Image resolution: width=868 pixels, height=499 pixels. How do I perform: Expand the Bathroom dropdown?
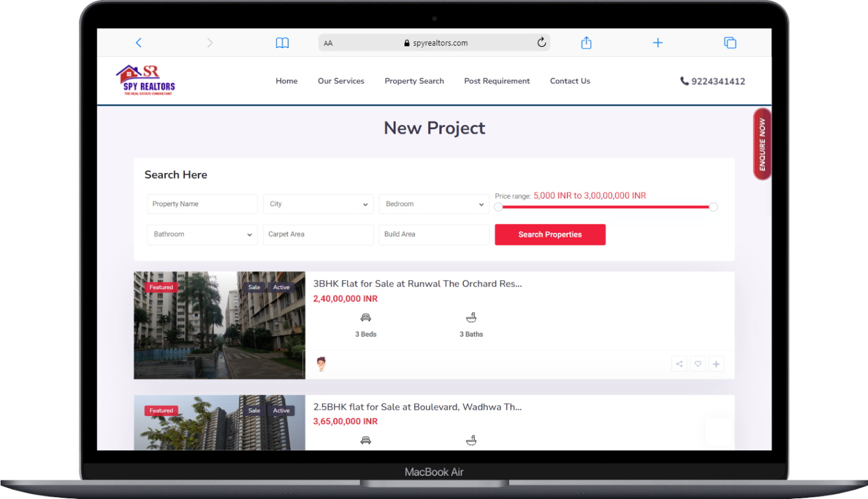click(x=202, y=235)
